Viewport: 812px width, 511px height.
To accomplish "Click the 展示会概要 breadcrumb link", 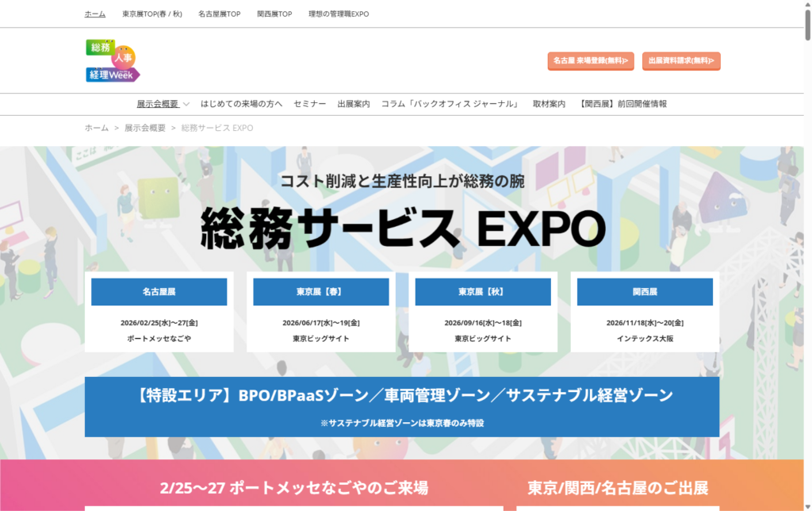I will click(145, 128).
